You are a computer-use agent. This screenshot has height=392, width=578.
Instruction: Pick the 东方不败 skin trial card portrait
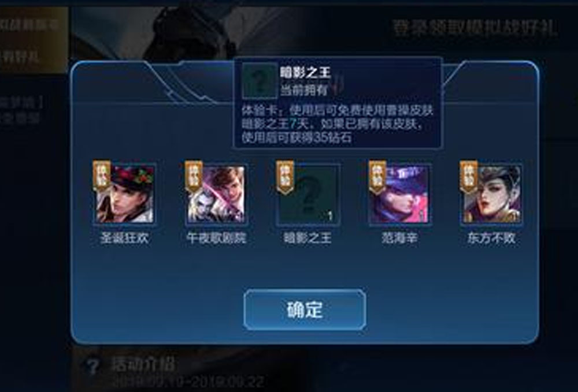(x=492, y=194)
